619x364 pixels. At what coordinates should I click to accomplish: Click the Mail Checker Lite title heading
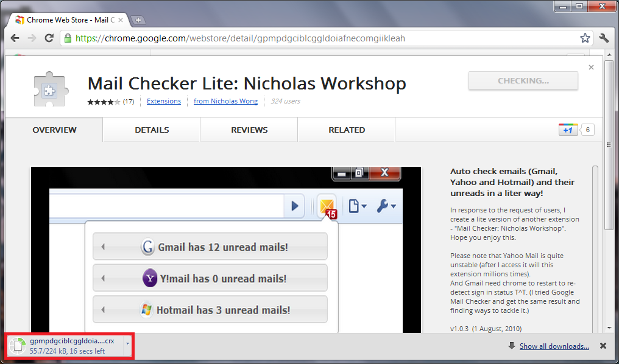tap(247, 83)
